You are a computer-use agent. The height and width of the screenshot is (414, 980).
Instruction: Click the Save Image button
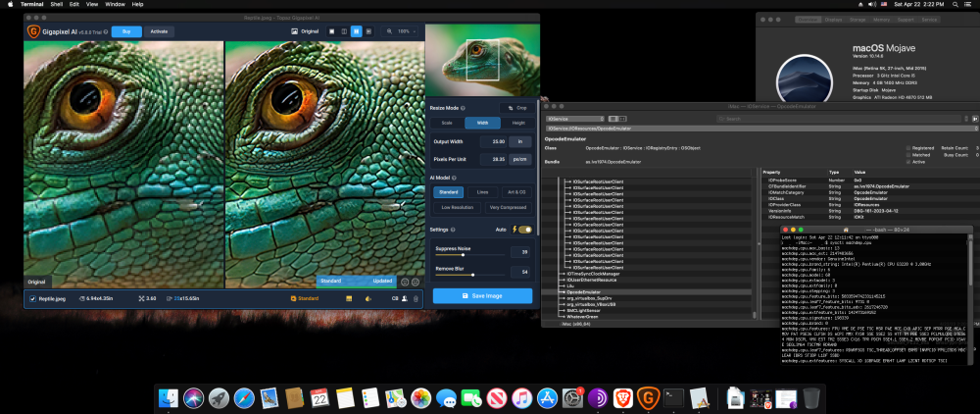pos(482,296)
